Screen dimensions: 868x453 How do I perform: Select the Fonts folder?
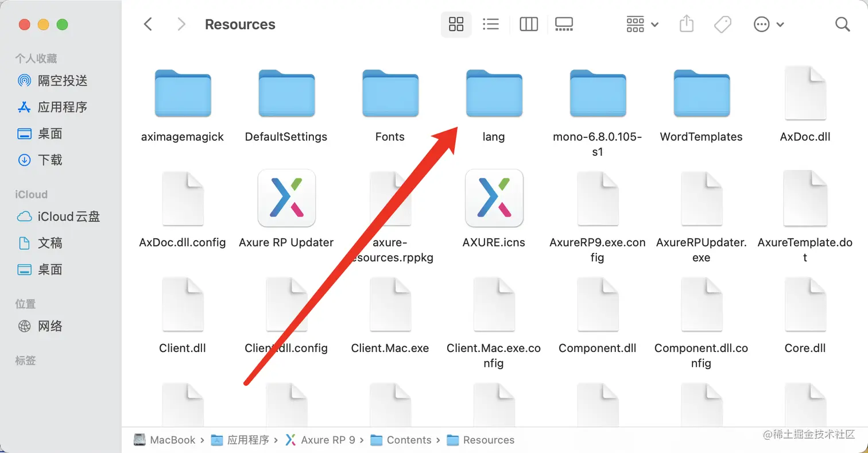tap(390, 94)
